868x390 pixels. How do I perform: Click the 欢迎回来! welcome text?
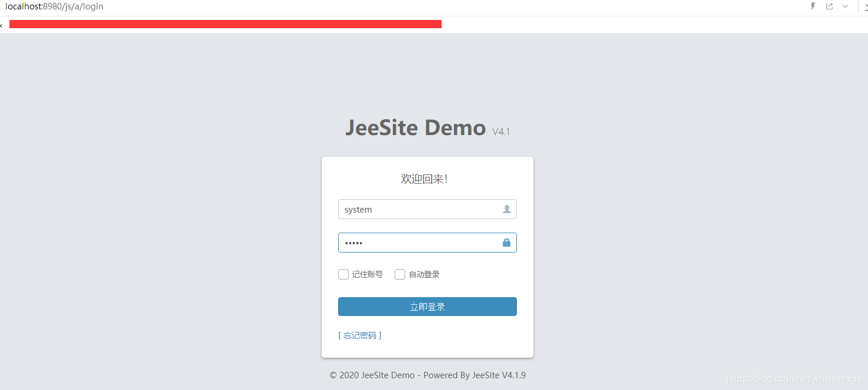[x=424, y=179]
